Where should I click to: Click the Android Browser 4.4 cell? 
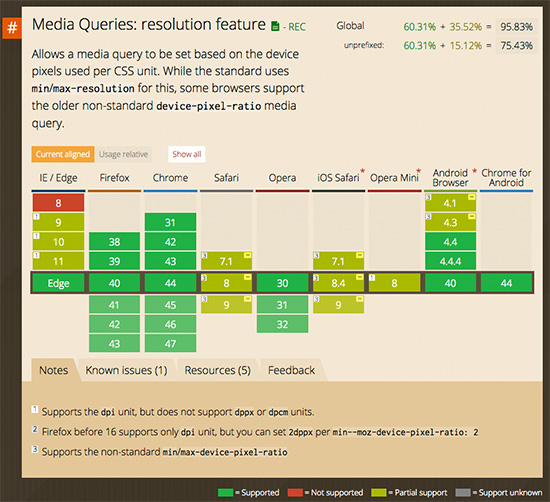point(450,242)
